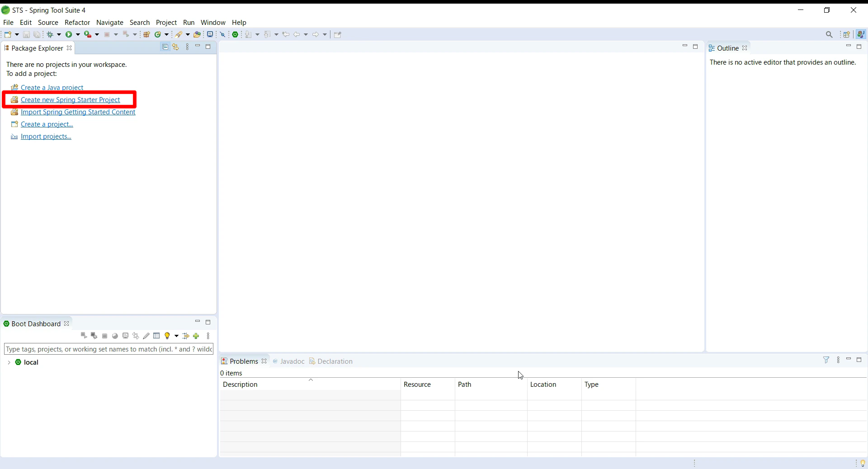Toggle the Skip All Breakpoints toolbar icon

(223, 34)
